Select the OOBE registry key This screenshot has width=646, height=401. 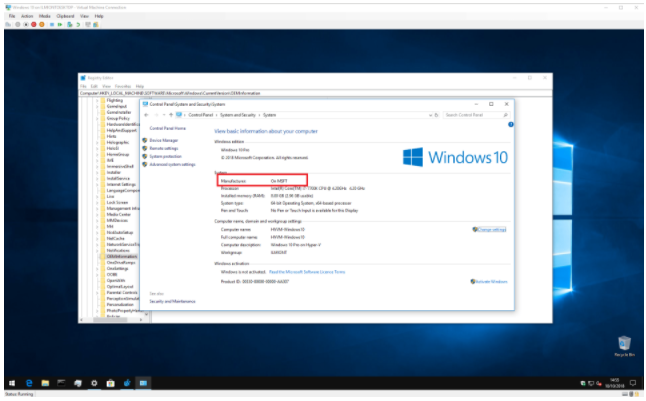click(x=112, y=274)
